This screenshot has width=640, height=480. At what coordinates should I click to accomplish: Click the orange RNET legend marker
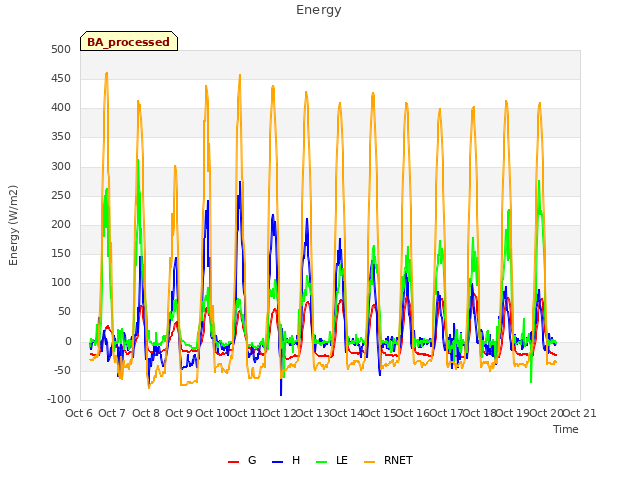coord(369,462)
